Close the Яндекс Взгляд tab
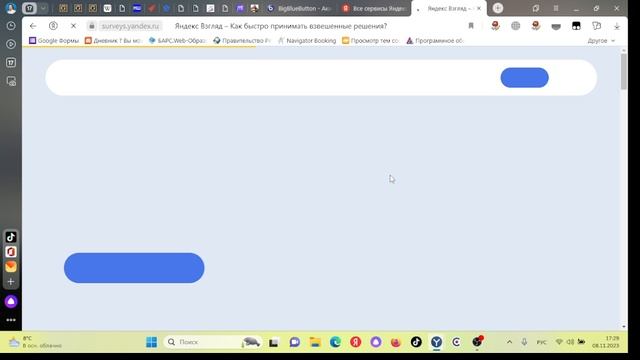The width and height of the screenshot is (640, 360). coord(479,8)
